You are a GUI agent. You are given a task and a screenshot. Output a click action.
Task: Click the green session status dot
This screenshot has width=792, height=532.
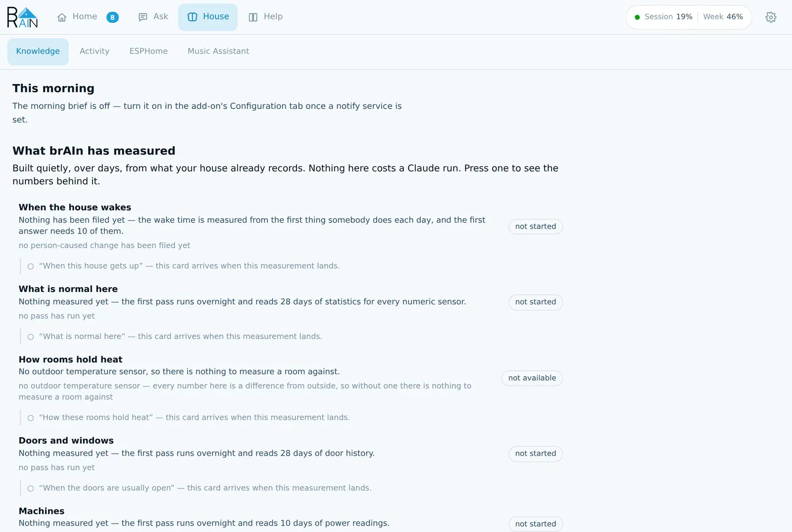tap(638, 17)
